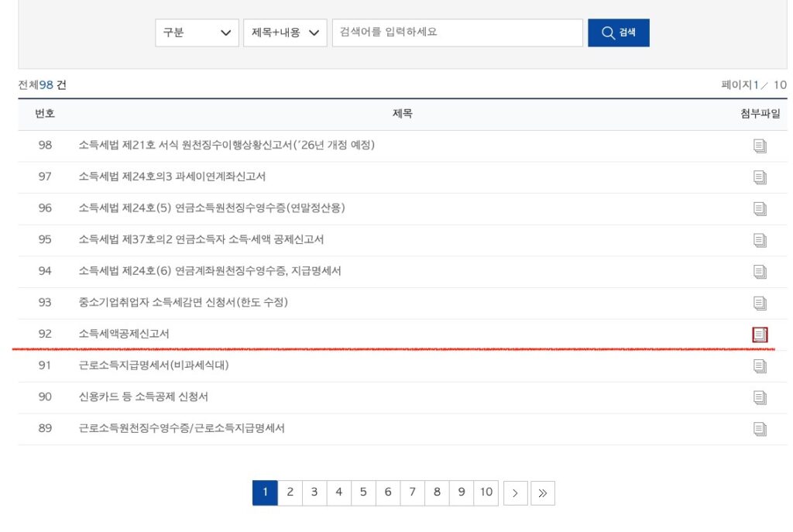Focus the 검색어를 입력하세요 search field
The image size is (793, 532).
tap(458, 33)
